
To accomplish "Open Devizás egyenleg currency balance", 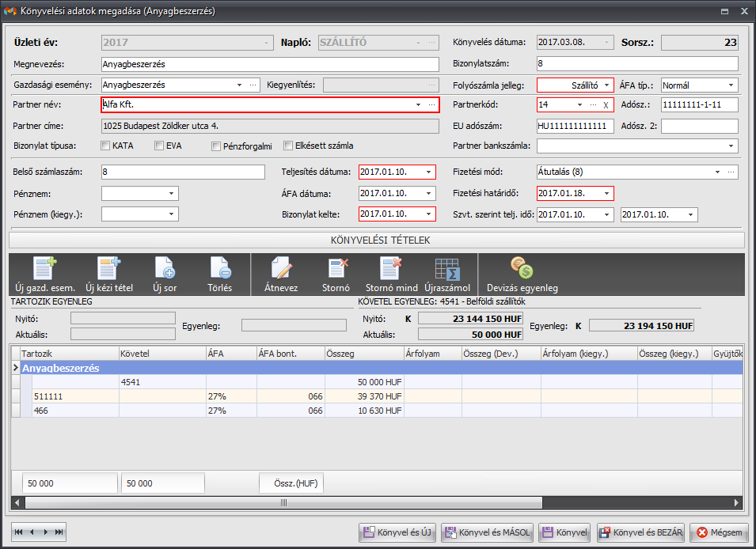I will [x=522, y=268].
